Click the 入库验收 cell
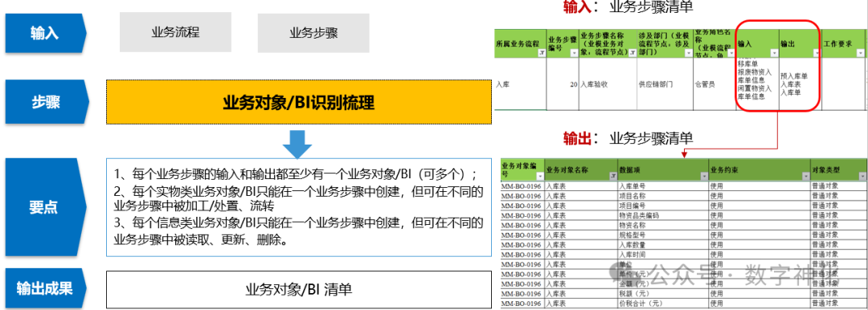This screenshot has height=310, width=868. (608, 84)
